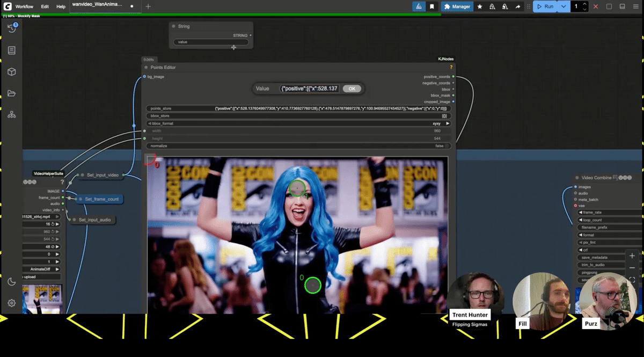Image resolution: width=644 pixels, height=357 pixels.
Task: Open the pix_fmt dropdown in Video Combine
Action: coord(610,243)
